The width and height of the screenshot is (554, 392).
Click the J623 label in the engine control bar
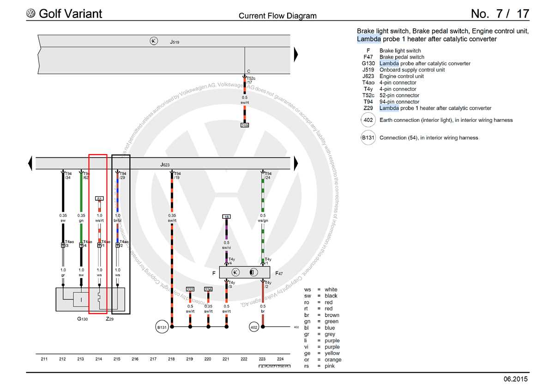click(165, 164)
